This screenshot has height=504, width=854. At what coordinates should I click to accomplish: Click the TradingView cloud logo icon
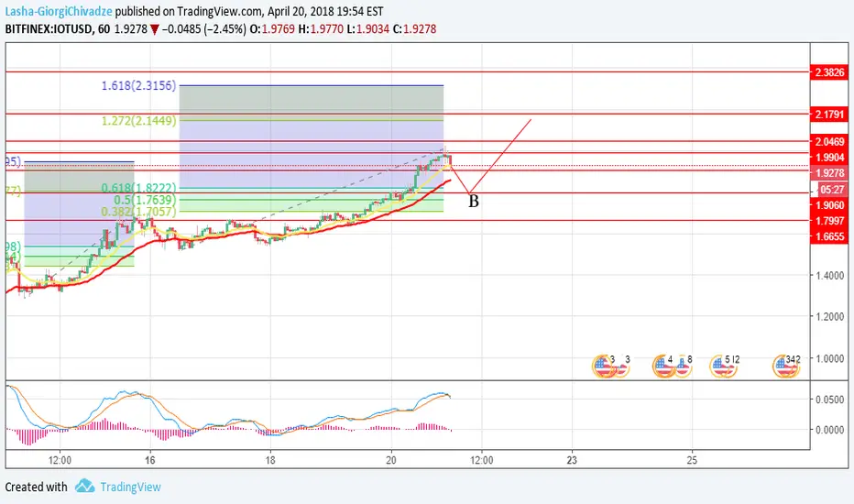tap(84, 486)
